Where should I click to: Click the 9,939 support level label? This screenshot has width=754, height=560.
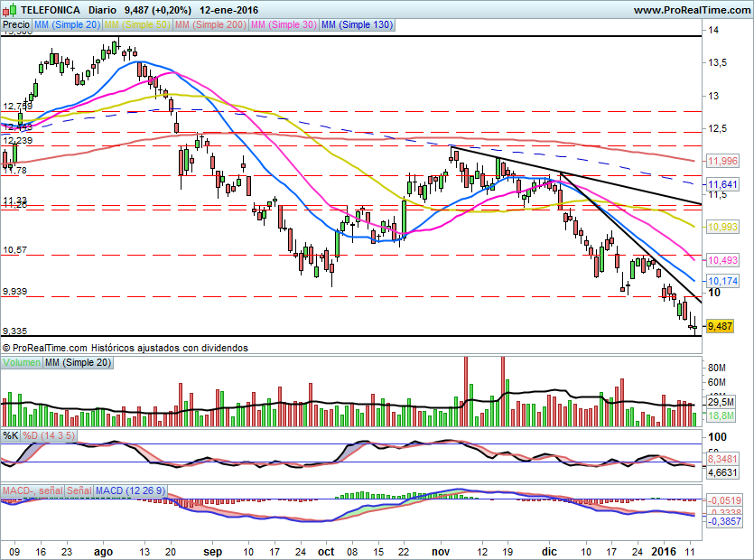15,291
